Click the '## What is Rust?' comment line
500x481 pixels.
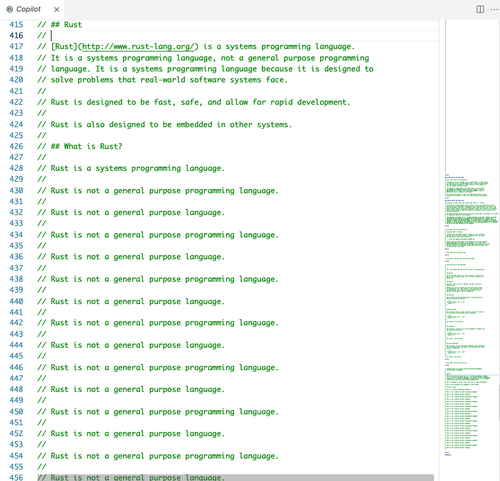coord(80,146)
